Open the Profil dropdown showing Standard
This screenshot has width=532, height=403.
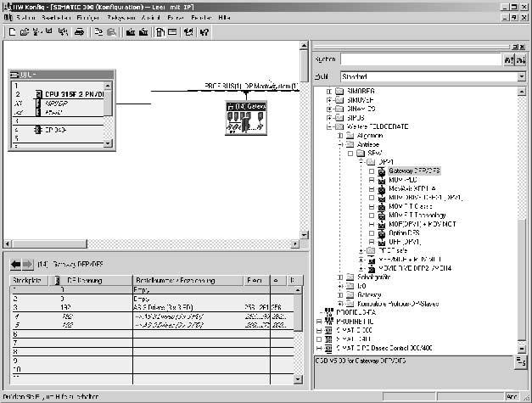pos(522,76)
